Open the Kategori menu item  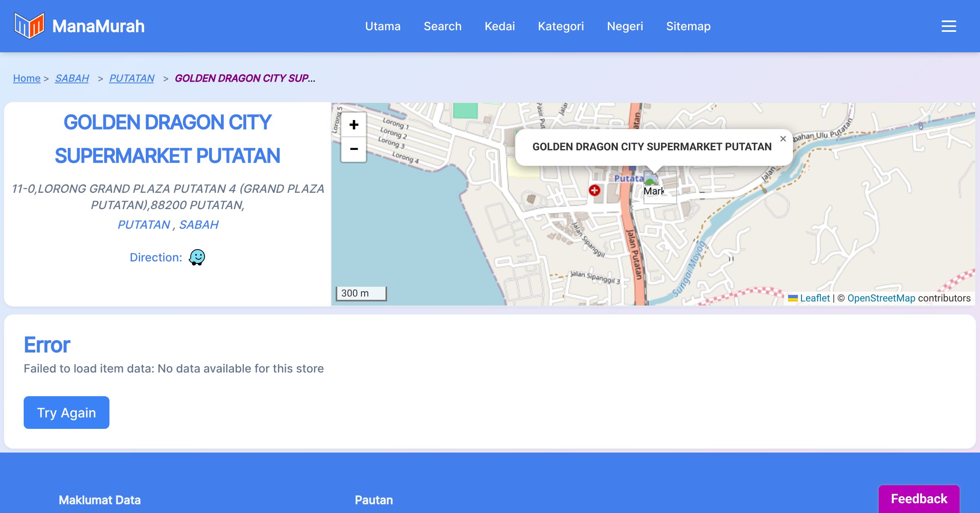click(561, 26)
